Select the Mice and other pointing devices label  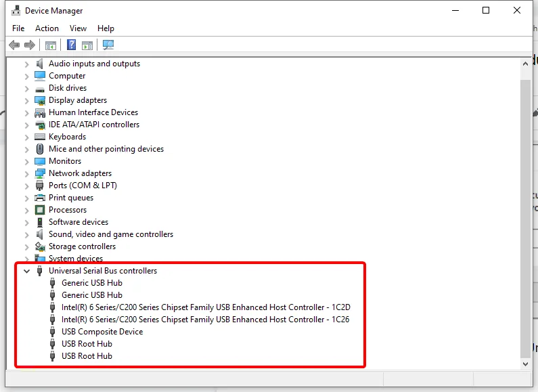click(106, 149)
